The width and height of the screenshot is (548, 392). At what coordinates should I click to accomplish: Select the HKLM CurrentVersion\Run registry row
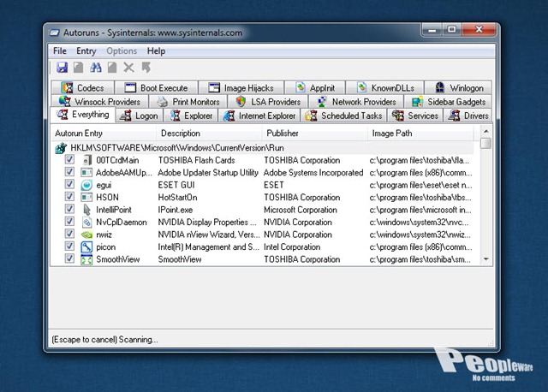[x=264, y=148]
